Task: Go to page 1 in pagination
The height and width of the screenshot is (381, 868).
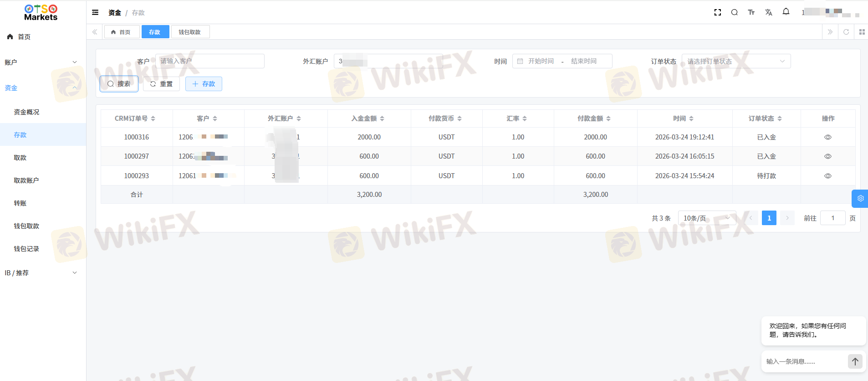Action: pyautogui.click(x=769, y=218)
